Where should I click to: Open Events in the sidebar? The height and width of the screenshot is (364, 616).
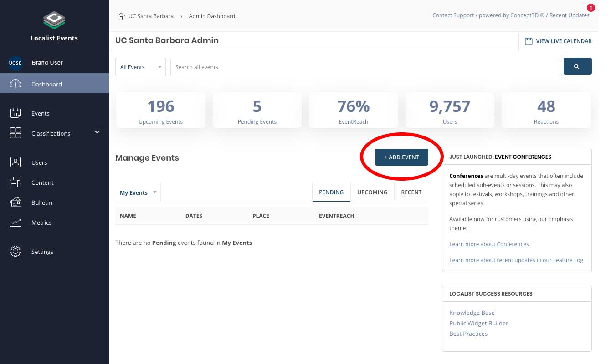[x=54, y=113]
